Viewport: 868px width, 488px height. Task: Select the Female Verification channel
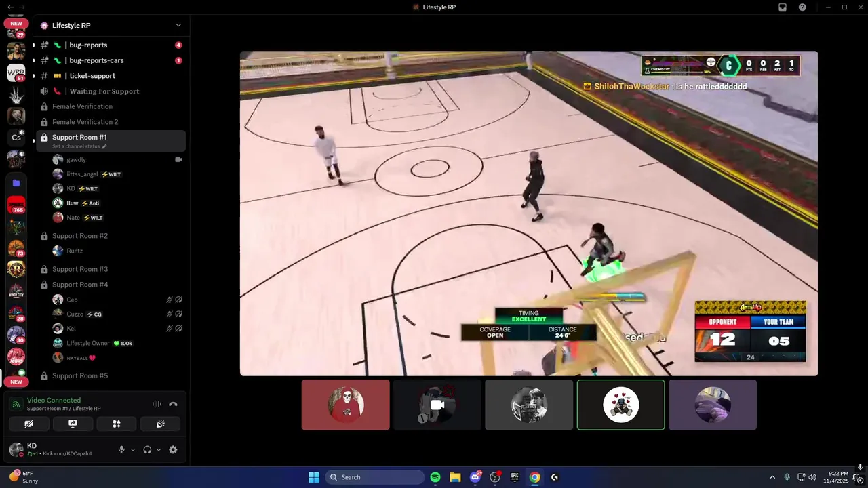click(x=111, y=106)
